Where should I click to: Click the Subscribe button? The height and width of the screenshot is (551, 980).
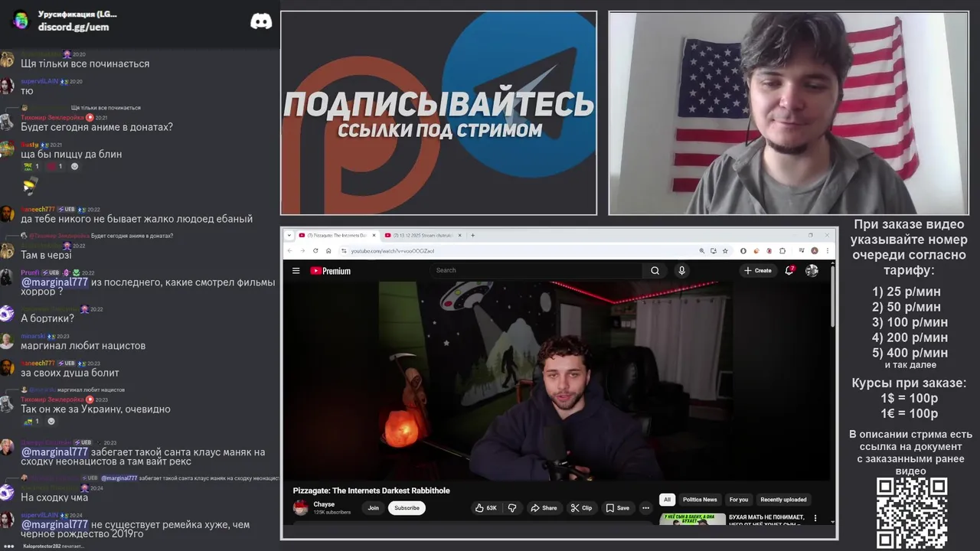407,508
